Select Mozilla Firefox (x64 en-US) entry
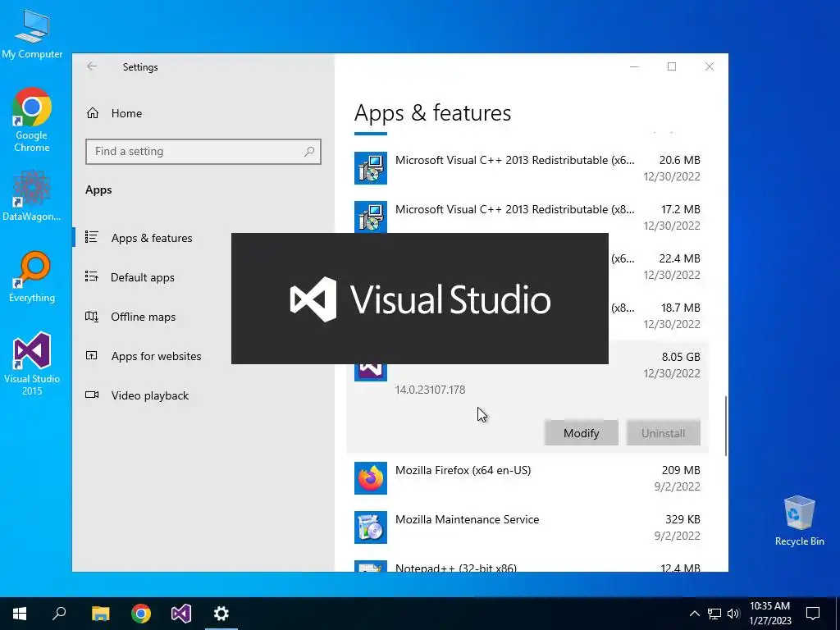This screenshot has width=840, height=630. (527, 478)
